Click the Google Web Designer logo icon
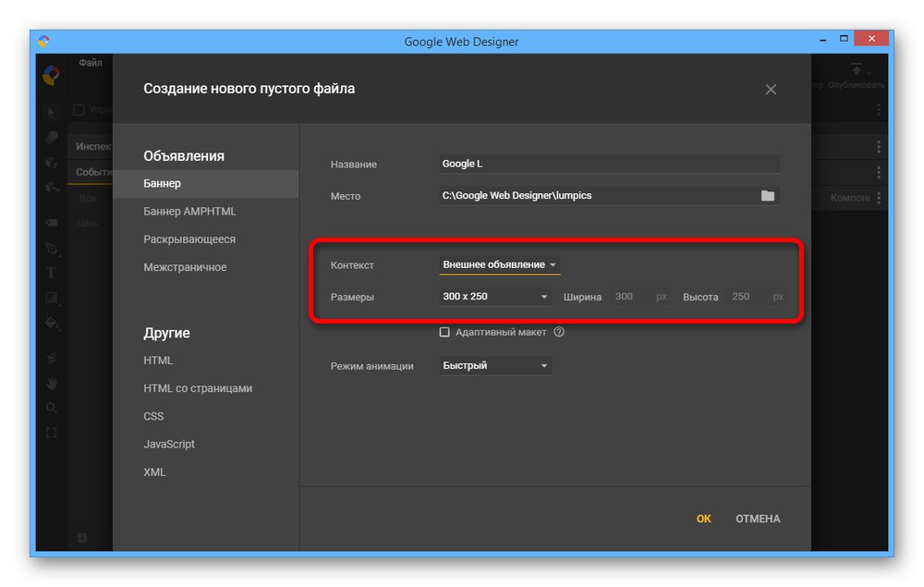The height and width of the screenshot is (587, 924). (x=52, y=76)
